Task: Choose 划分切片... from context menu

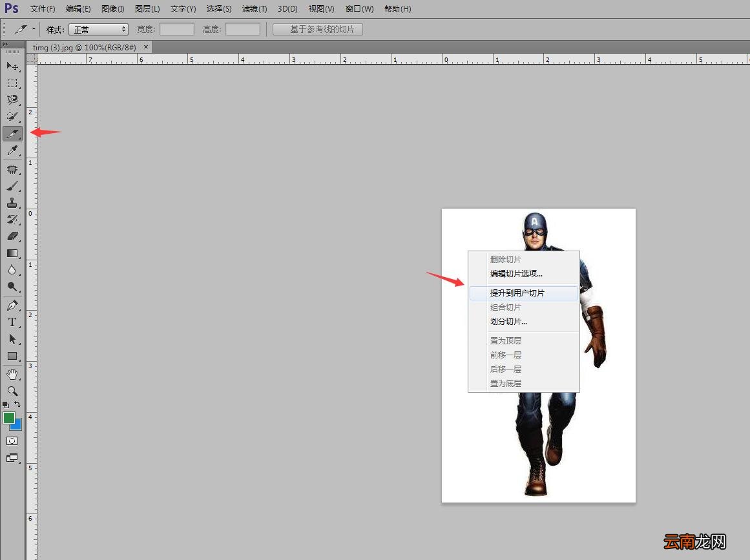Action: tap(524, 322)
